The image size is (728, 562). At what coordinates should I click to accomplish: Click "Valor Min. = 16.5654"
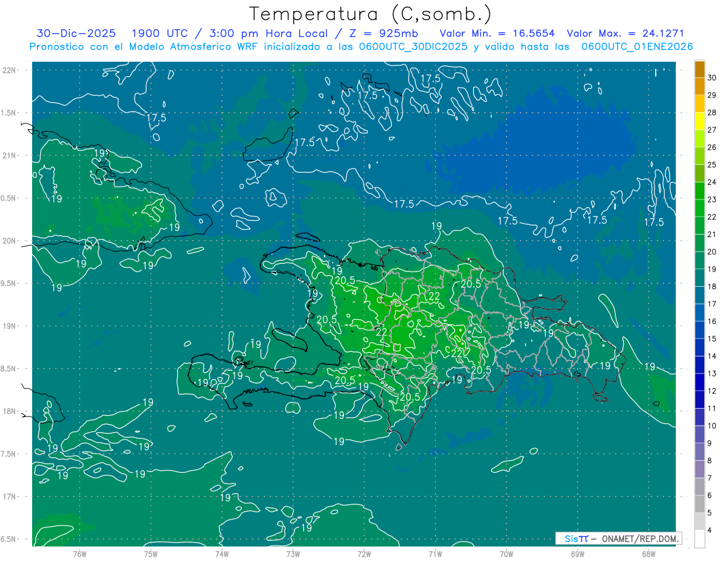coord(497,33)
